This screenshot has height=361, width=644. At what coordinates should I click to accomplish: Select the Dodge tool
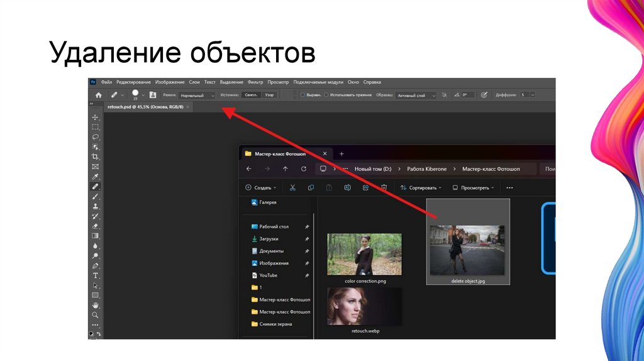pos(96,255)
